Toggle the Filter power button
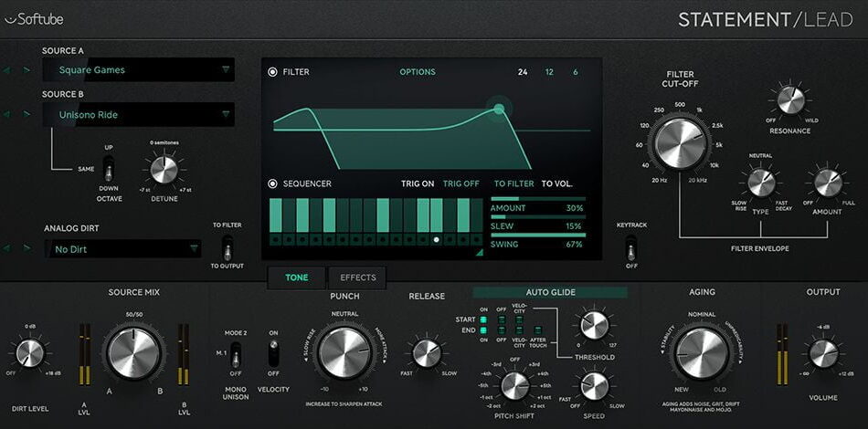The width and height of the screenshot is (868, 429). click(272, 72)
